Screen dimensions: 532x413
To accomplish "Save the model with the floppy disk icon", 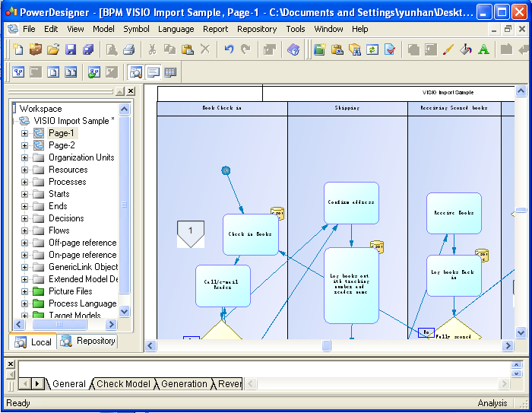I will 71,49.
